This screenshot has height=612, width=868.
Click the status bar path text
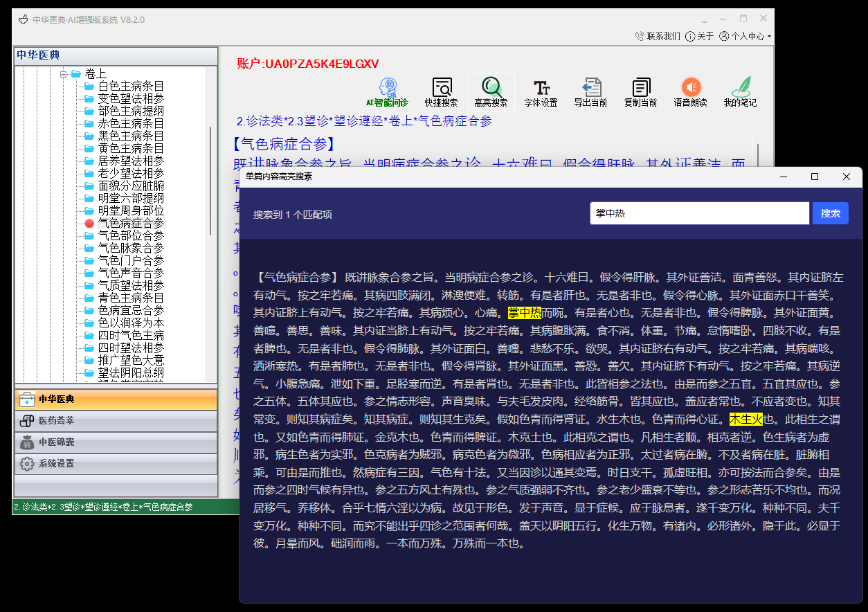[103, 507]
